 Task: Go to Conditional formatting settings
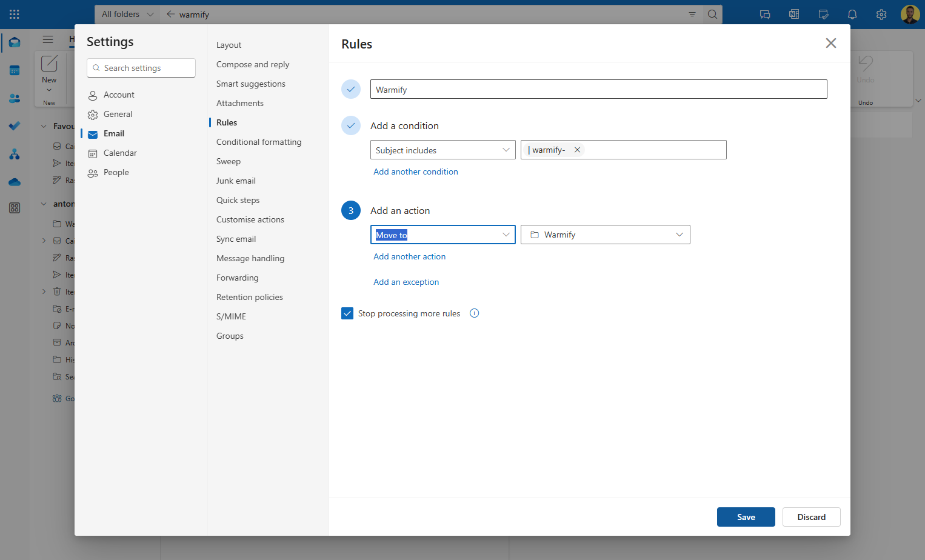point(259,142)
